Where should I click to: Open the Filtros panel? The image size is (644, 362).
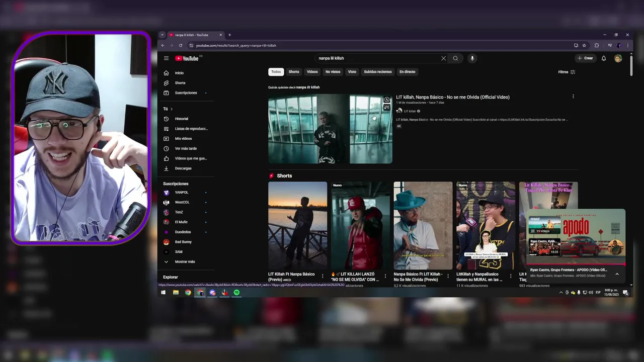pos(567,72)
